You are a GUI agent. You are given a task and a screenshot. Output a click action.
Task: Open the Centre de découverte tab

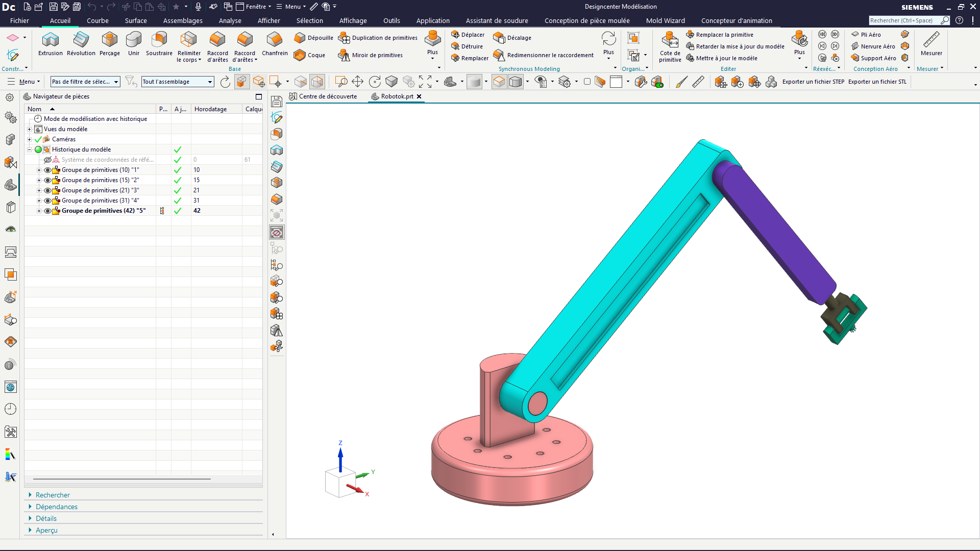(324, 96)
